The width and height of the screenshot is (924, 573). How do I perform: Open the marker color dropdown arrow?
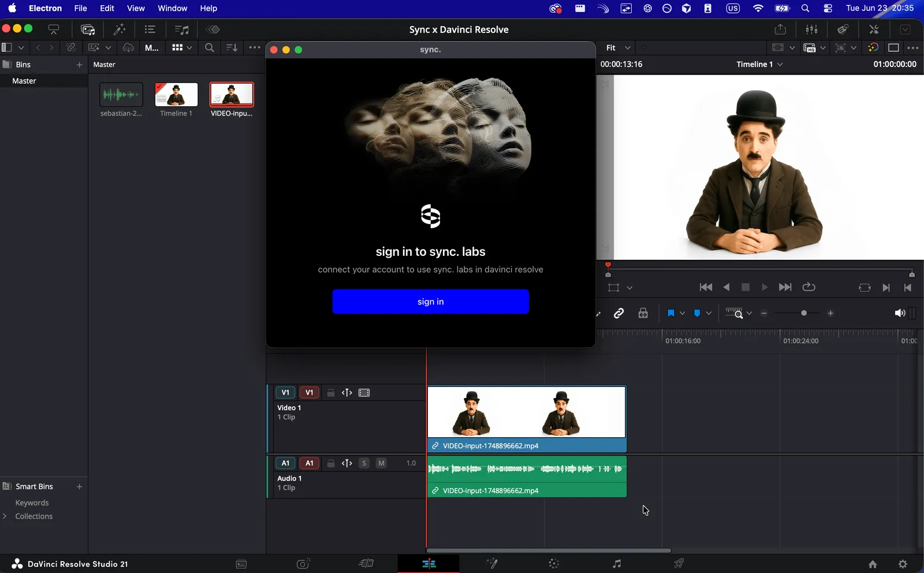(709, 313)
